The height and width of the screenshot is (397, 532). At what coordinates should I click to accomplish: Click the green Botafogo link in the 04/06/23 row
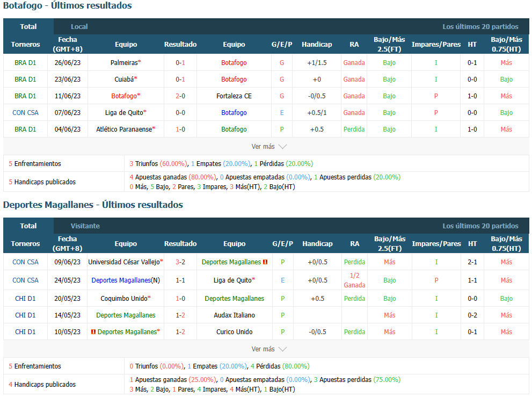pos(234,129)
